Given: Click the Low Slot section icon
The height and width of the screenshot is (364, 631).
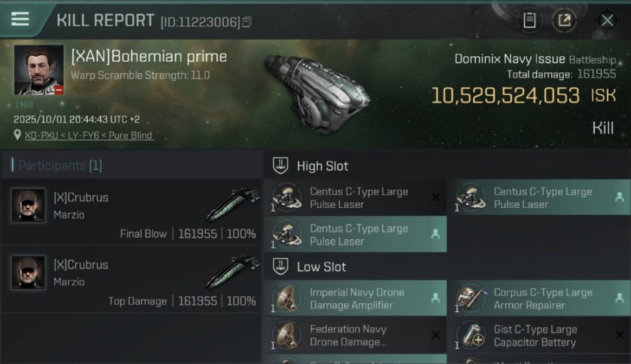Looking at the screenshot, I should point(281,266).
